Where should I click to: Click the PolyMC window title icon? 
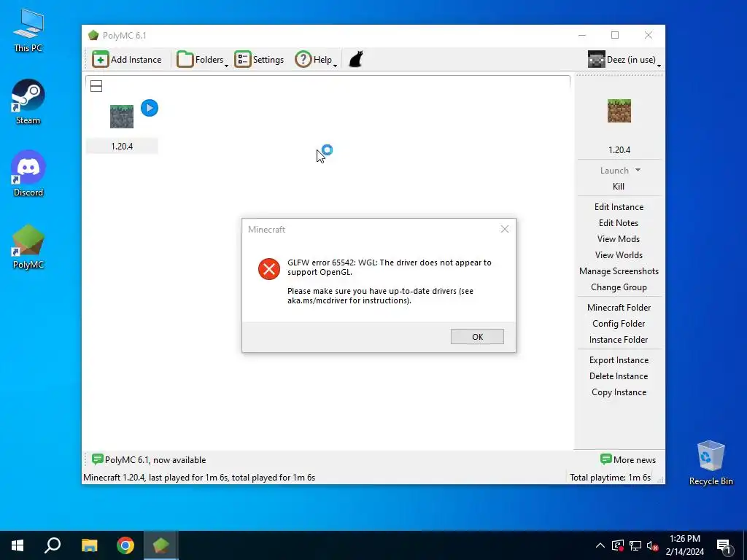pos(93,35)
